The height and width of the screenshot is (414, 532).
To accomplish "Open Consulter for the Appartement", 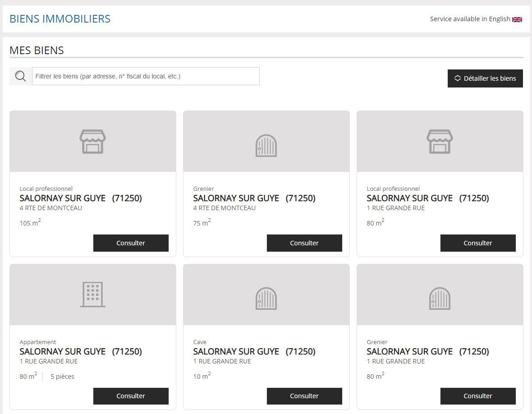I will tap(131, 396).
